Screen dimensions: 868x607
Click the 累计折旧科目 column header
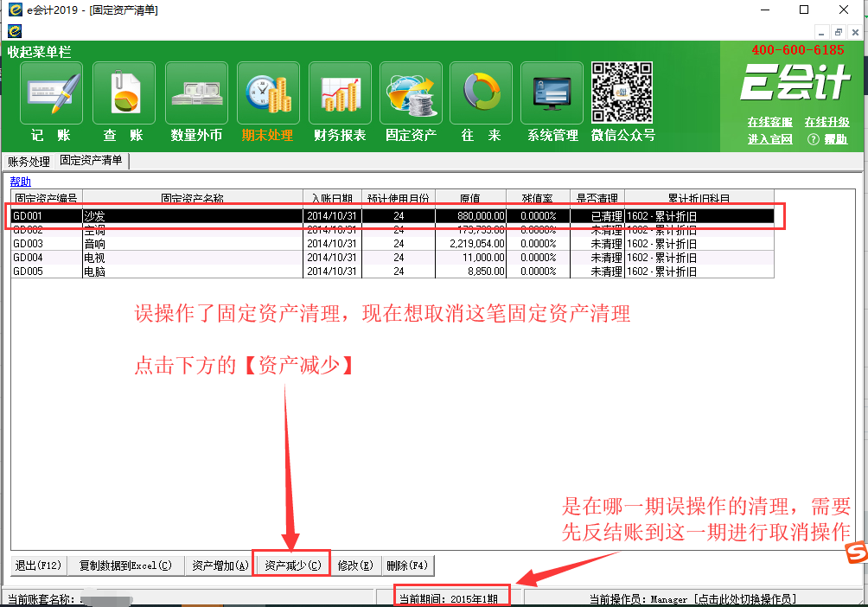[699, 198]
